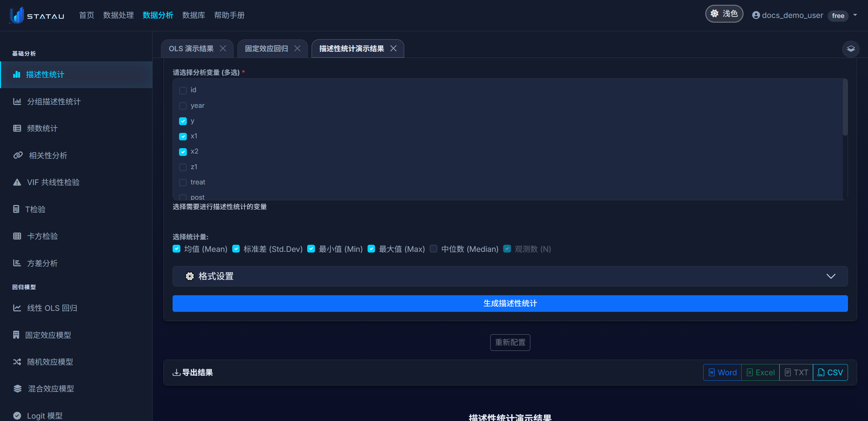Click the 频数统计 table icon
The image size is (868, 421).
[x=17, y=128]
